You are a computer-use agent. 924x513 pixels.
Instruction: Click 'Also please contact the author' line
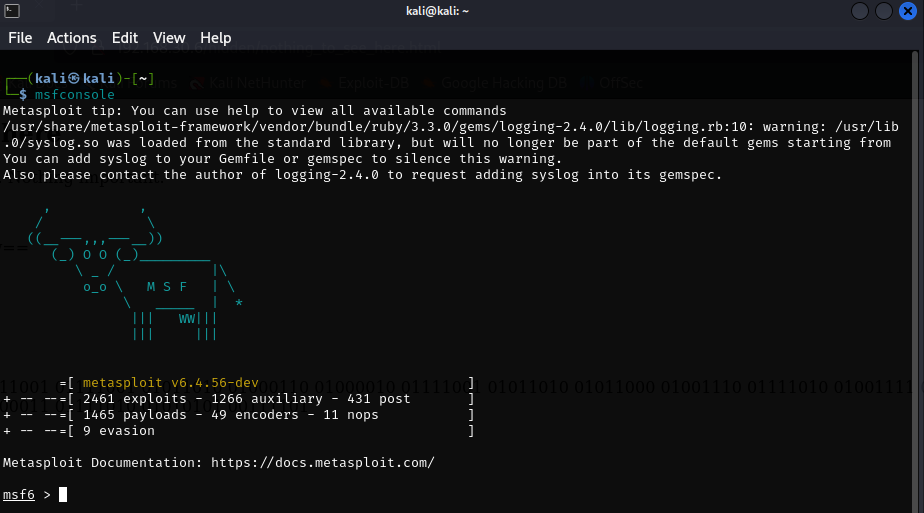[x=362, y=174]
